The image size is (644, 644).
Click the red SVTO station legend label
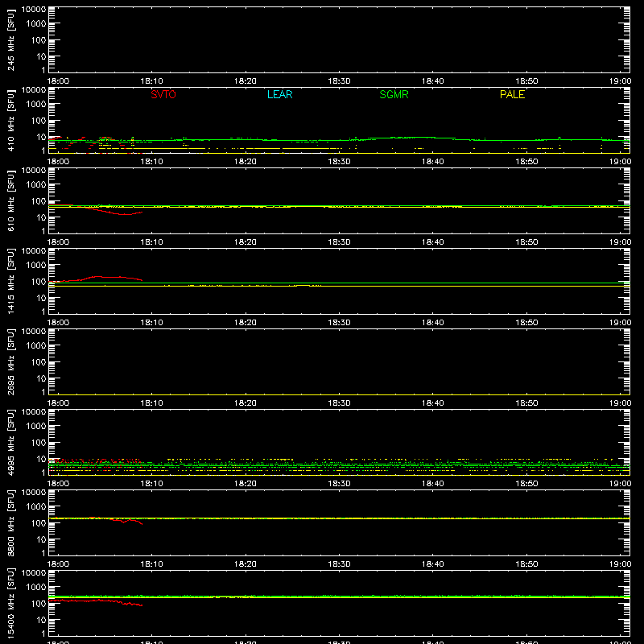coord(163,94)
